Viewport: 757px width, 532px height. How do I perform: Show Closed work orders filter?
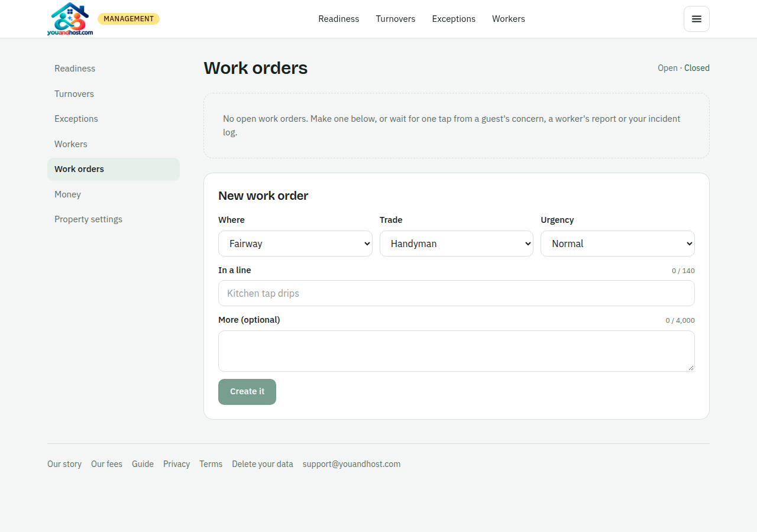[x=697, y=68]
